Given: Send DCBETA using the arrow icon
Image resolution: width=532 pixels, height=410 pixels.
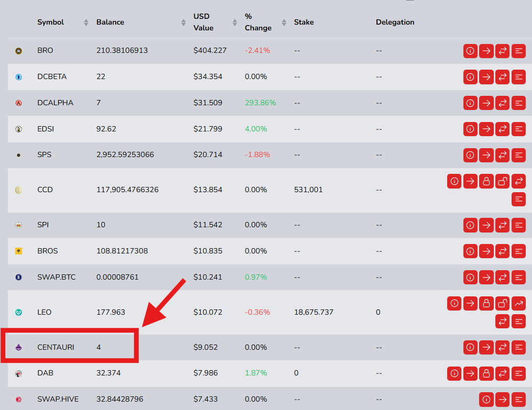Looking at the screenshot, I should (x=486, y=77).
